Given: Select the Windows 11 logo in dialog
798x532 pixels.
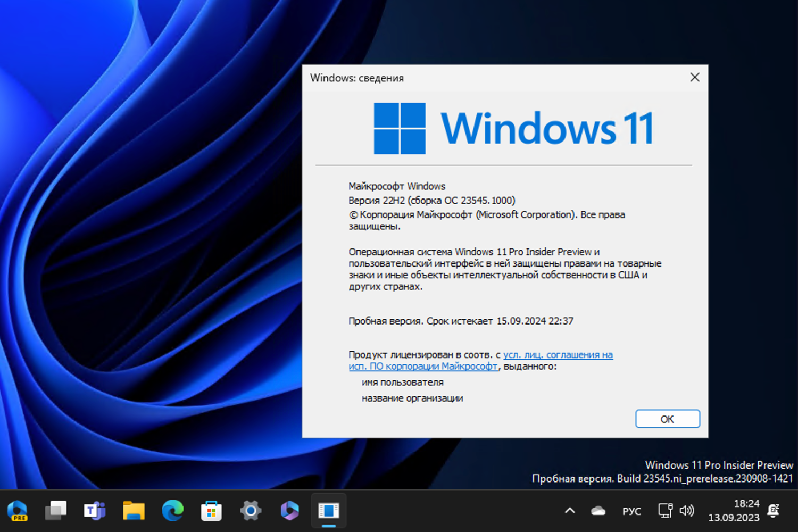Looking at the screenshot, I should [513, 128].
